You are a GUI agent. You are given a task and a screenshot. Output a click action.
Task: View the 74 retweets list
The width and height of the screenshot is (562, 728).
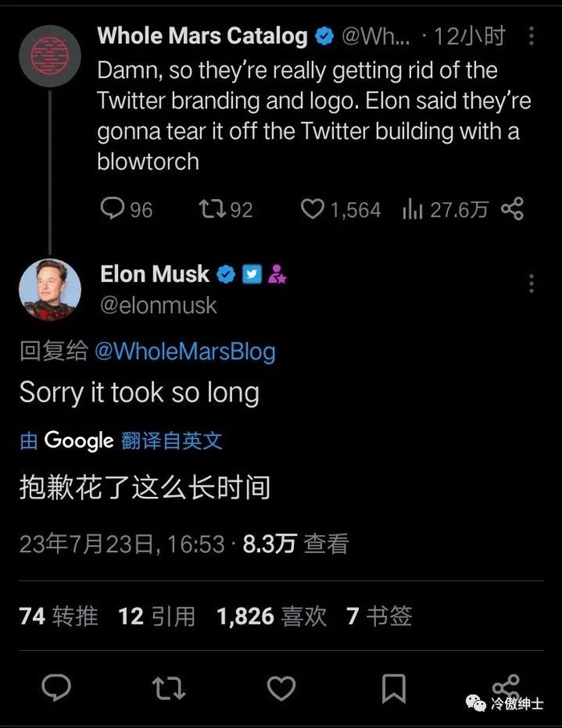59,616
